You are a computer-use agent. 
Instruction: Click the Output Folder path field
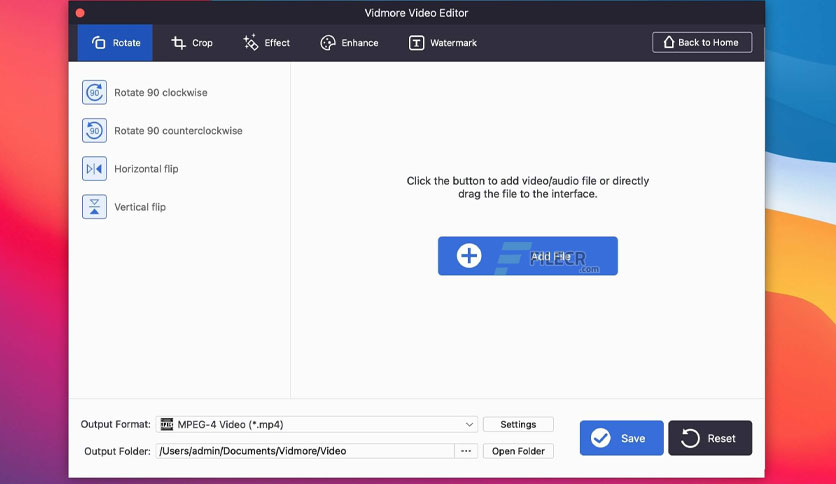pos(305,451)
